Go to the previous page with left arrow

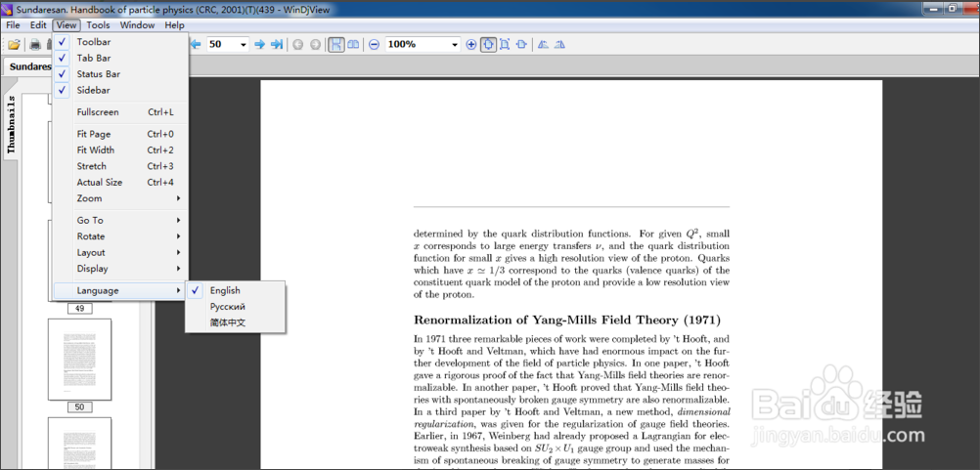coord(196,44)
